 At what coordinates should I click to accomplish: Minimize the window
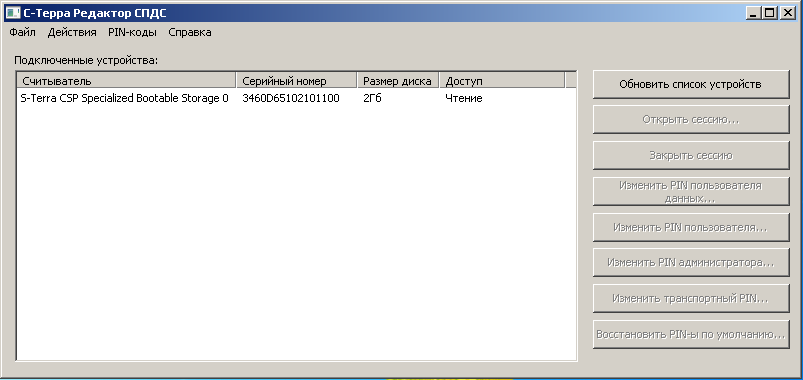click(x=753, y=13)
